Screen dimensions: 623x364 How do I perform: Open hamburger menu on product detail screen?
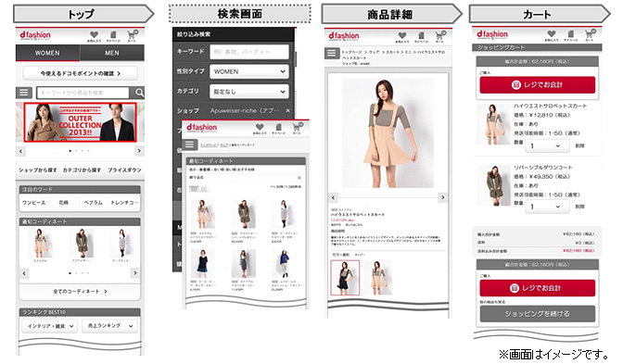pos(331,53)
